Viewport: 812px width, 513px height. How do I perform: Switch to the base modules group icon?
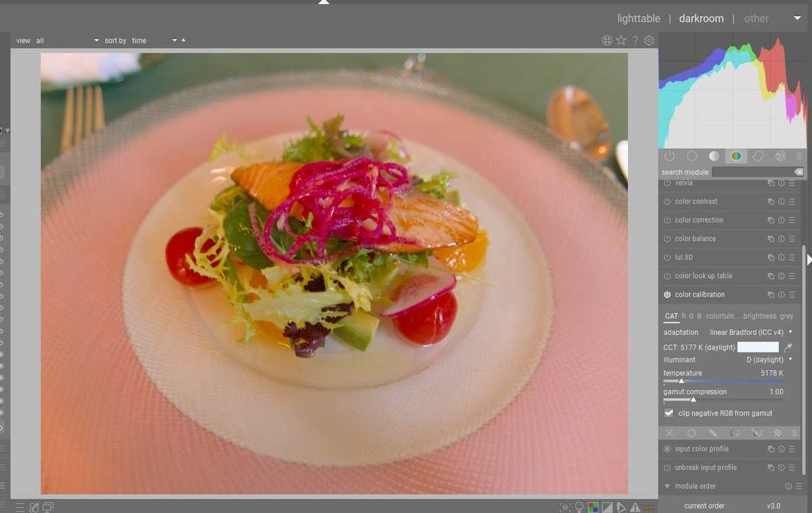[x=714, y=156]
